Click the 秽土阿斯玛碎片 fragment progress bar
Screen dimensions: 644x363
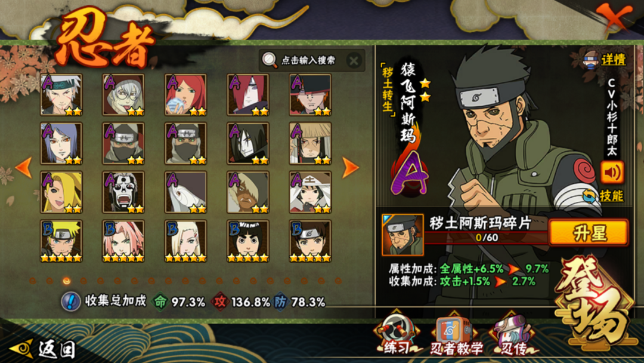pos(487,238)
